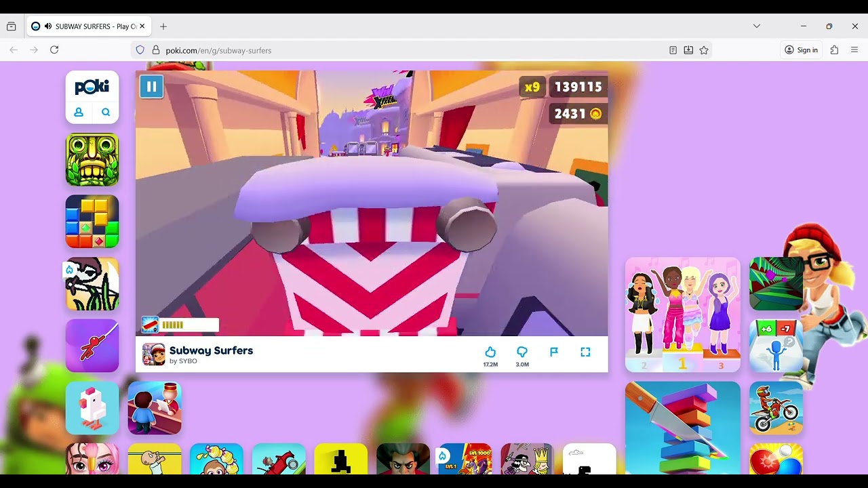
Task: Open the fashion podium girls game thumbnail
Action: pos(683,314)
